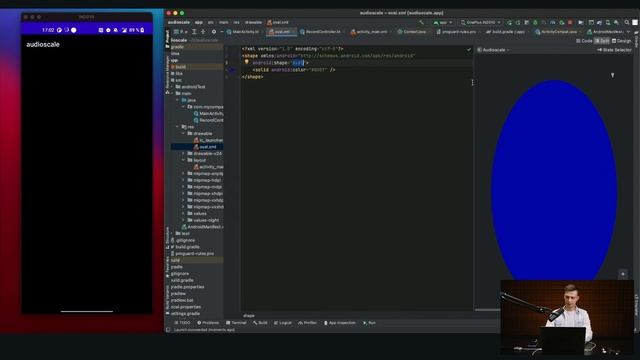Open the Run tool window
The image size is (640, 360).
(369, 323)
